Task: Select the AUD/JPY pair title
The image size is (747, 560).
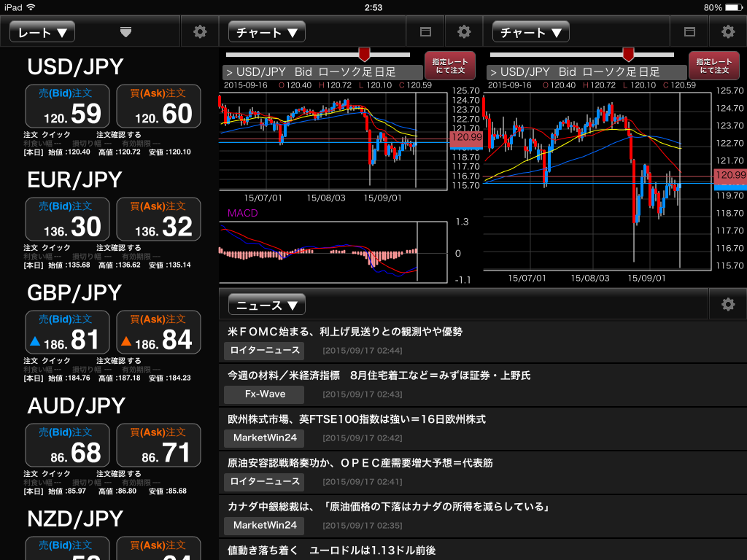Action: coord(76,406)
